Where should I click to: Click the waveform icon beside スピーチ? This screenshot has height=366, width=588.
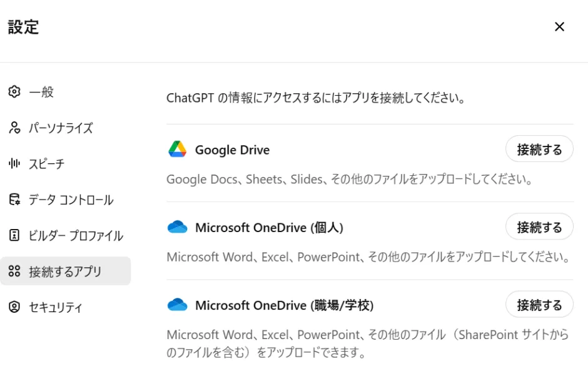[14, 163]
